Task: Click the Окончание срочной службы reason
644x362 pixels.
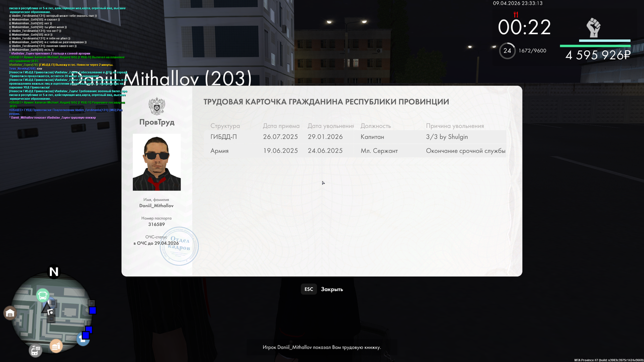Action: click(465, 151)
